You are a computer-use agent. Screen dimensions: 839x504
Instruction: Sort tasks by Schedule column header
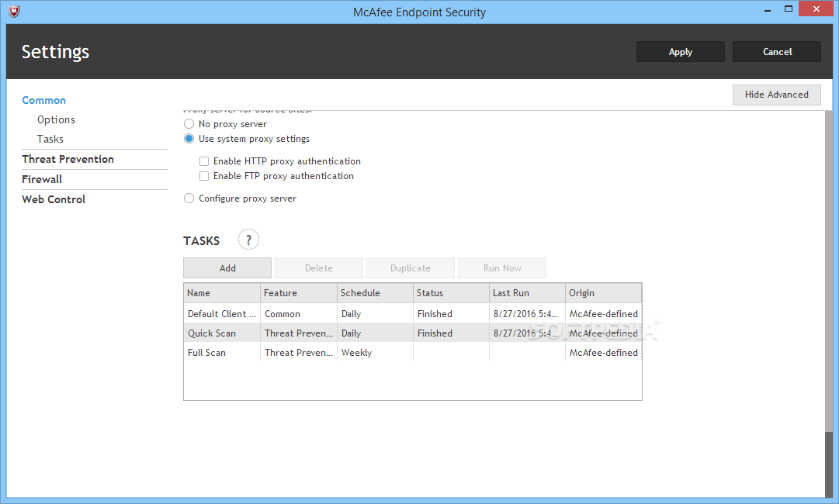click(375, 293)
